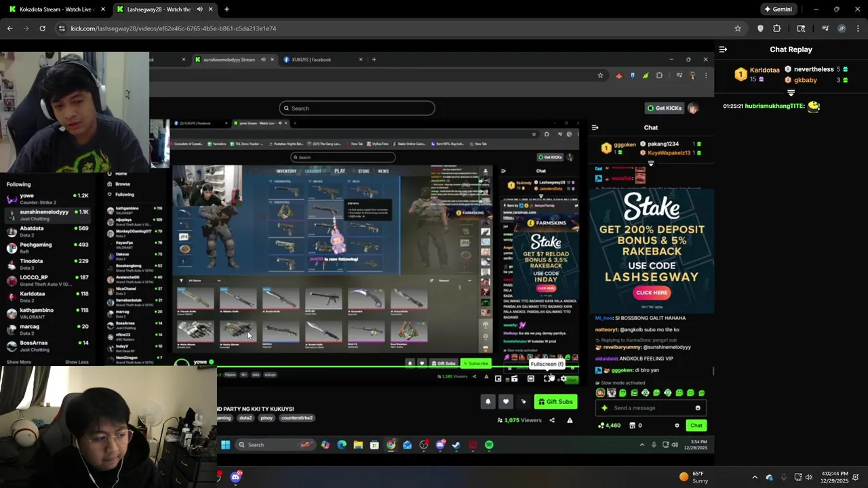Open the media controls icon in Chrome toolbar
This screenshot has width=868, height=488.
pos(825,28)
